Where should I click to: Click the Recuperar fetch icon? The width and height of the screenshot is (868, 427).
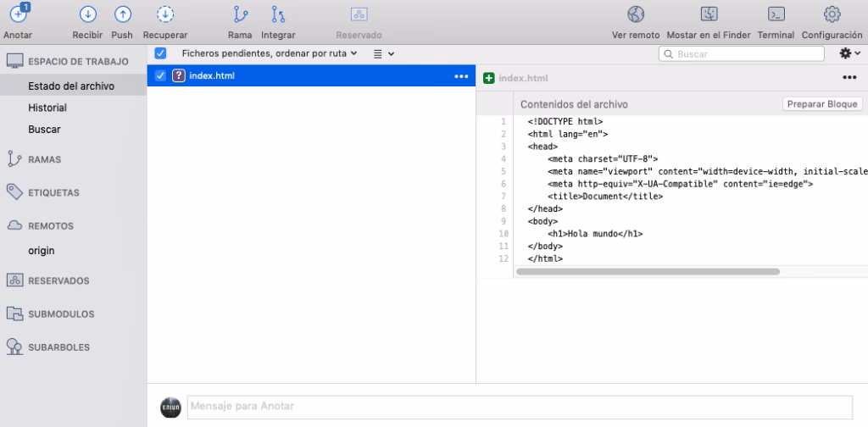pos(165,14)
